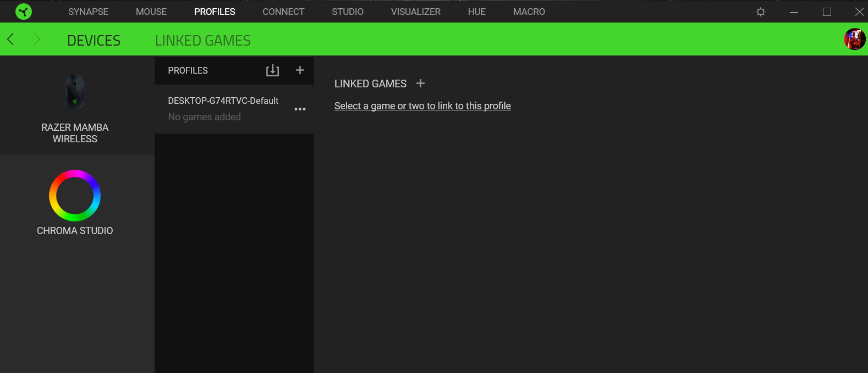Image resolution: width=868 pixels, height=373 pixels.
Task: Add a new profile with plus icon
Action: (300, 70)
